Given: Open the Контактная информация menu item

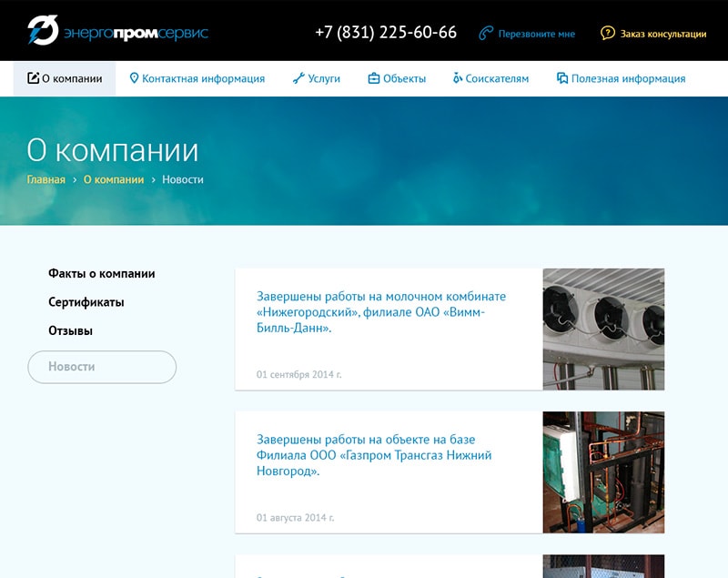Looking at the screenshot, I should pos(203,78).
